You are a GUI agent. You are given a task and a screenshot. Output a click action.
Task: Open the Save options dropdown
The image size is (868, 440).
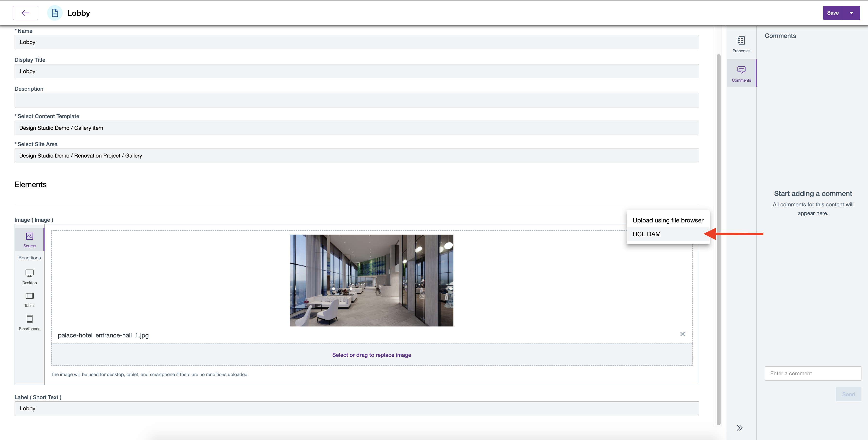point(851,13)
